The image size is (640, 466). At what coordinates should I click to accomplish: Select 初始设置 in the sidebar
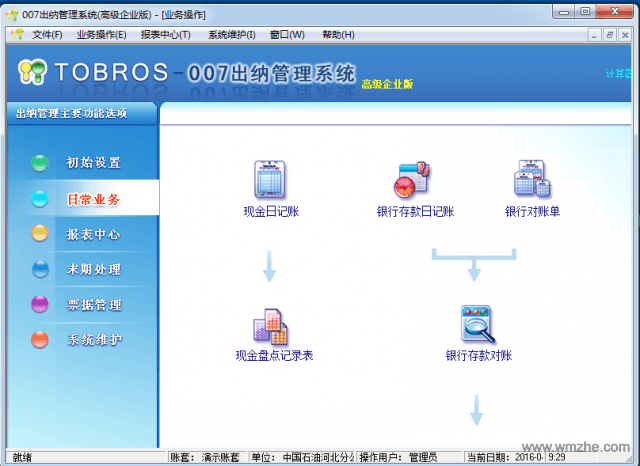93,163
